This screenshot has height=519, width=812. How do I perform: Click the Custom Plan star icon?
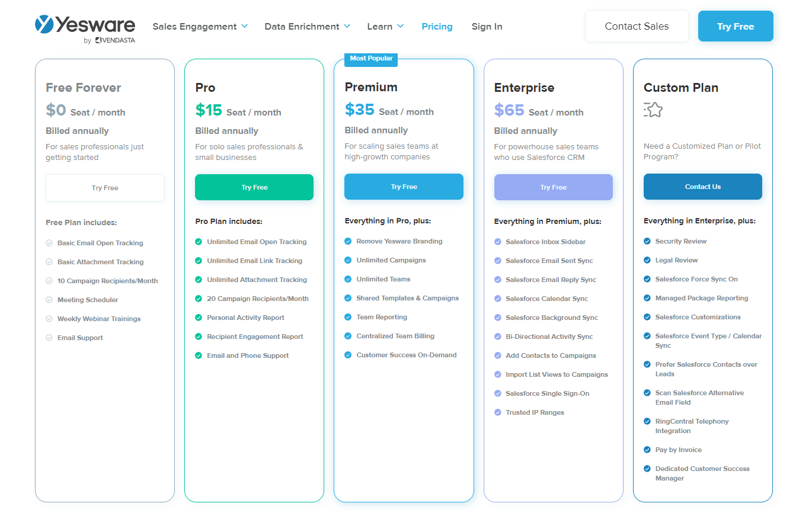pos(653,110)
